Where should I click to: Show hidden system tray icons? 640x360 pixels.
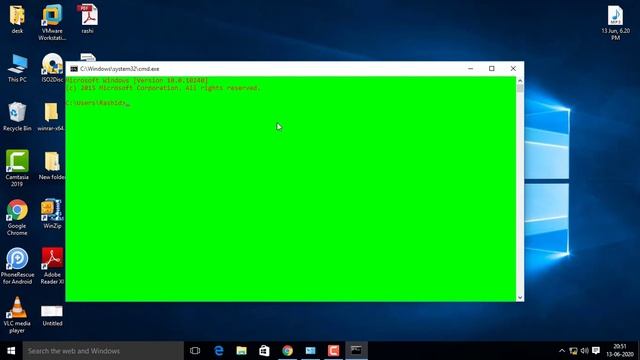pyautogui.click(x=562, y=351)
